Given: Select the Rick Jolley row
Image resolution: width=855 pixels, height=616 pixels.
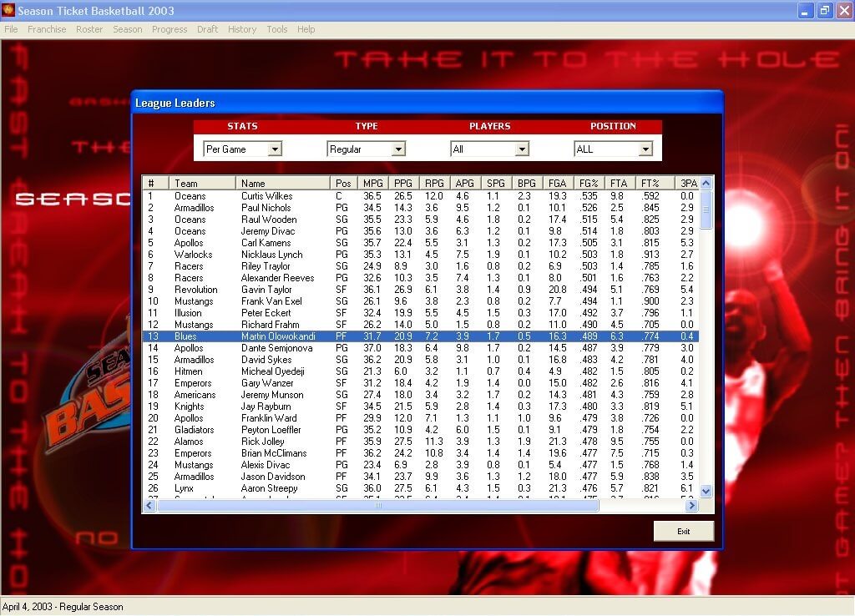Looking at the screenshot, I should 421,442.
